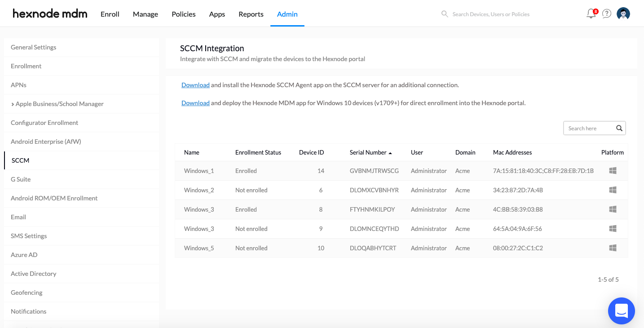Open the Reports tab
The width and height of the screenshot is (644, 328).
tap(251, 14)
